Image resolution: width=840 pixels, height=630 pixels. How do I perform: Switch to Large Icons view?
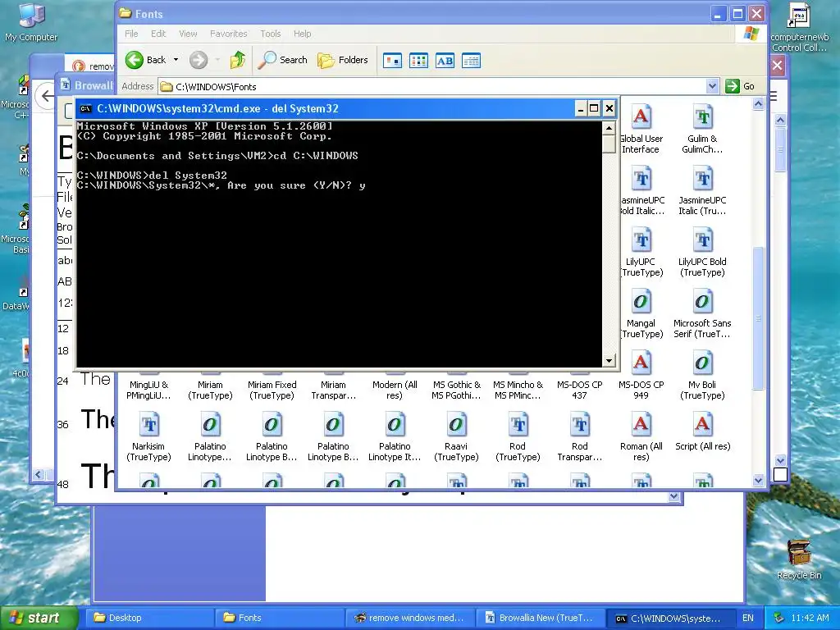tap(392, 61)
